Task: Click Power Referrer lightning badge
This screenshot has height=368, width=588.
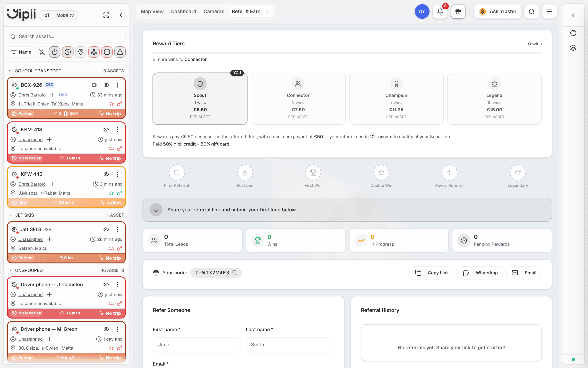Action: 450,173
